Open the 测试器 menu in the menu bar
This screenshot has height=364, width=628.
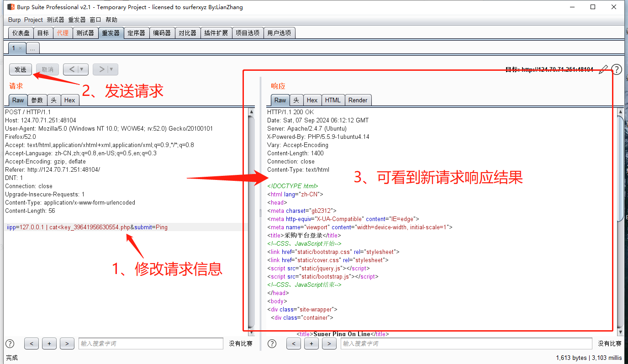pyautogui.click(x=55, y=20)
